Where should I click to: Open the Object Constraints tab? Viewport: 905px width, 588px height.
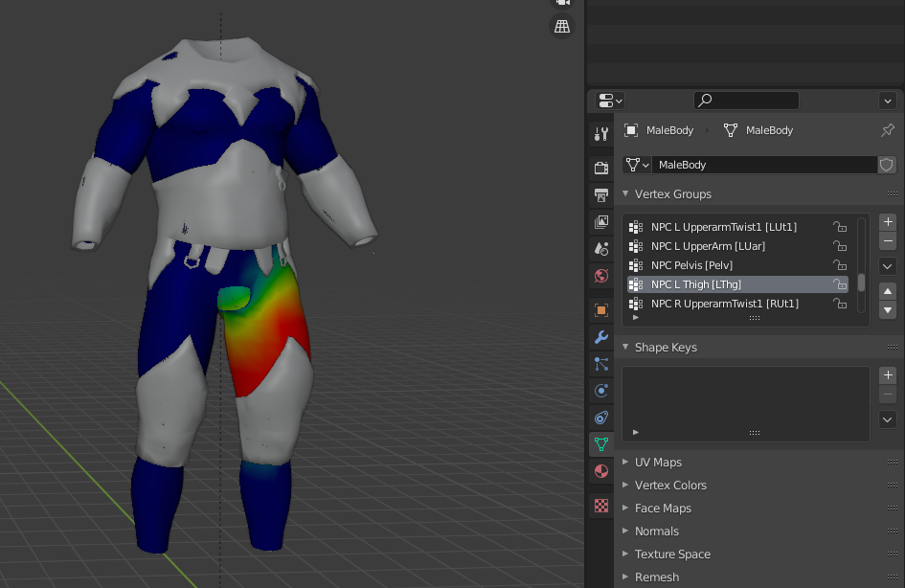click(600, 418)
